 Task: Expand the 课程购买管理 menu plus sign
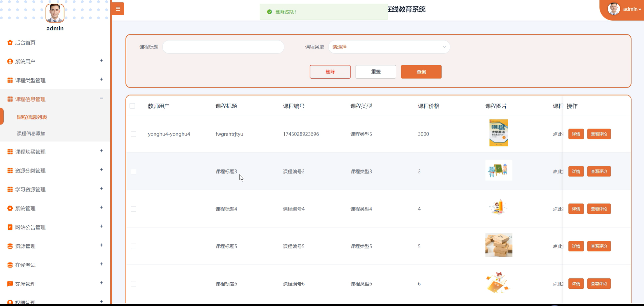102,151
